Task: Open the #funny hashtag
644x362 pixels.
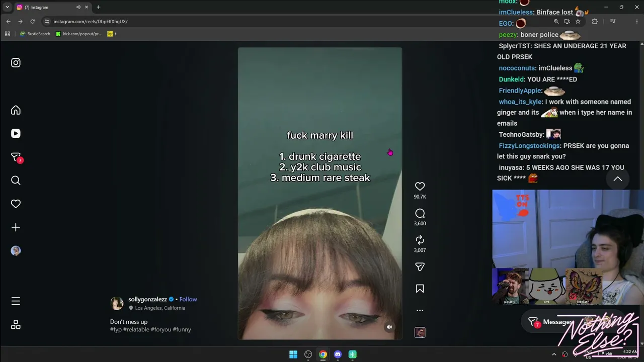Action: tap(182, 329)
